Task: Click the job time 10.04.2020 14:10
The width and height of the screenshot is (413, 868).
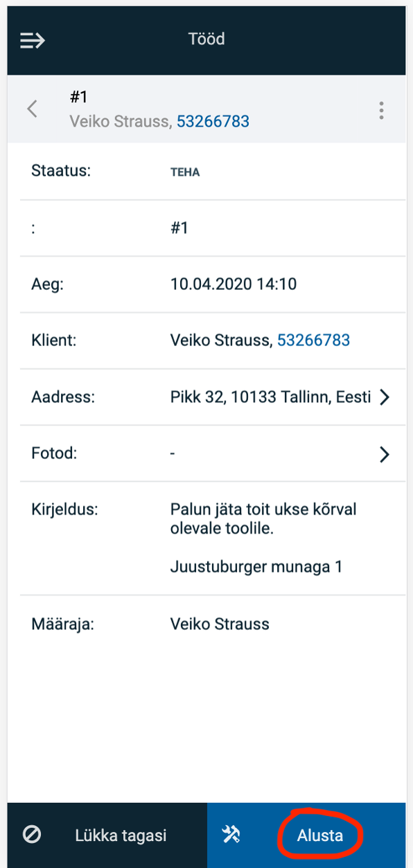Action: (x=234, y=284)
